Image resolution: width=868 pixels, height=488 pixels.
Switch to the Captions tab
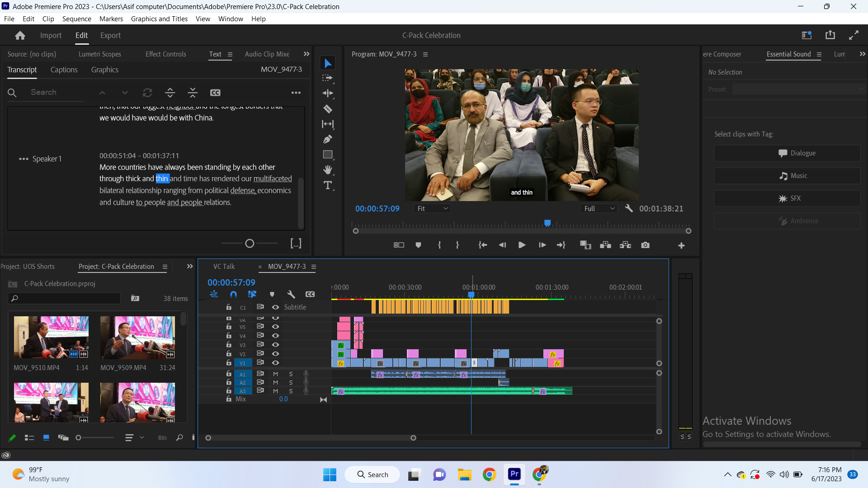tap(64, 70)
